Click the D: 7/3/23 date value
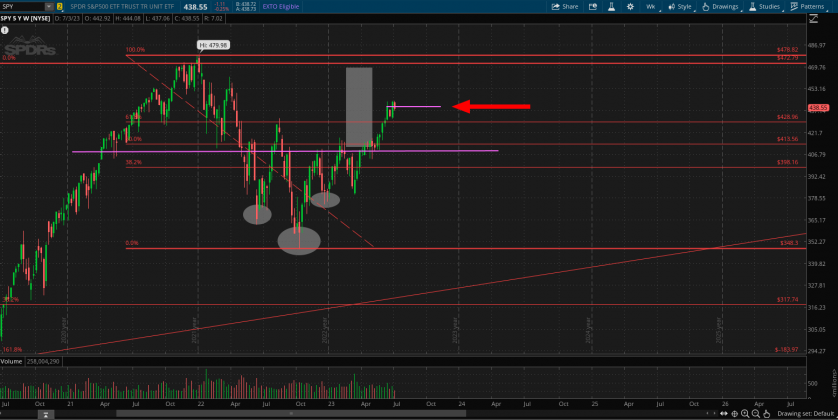The width and height of the screenshot is (838, 420). [x=67, y=18]
